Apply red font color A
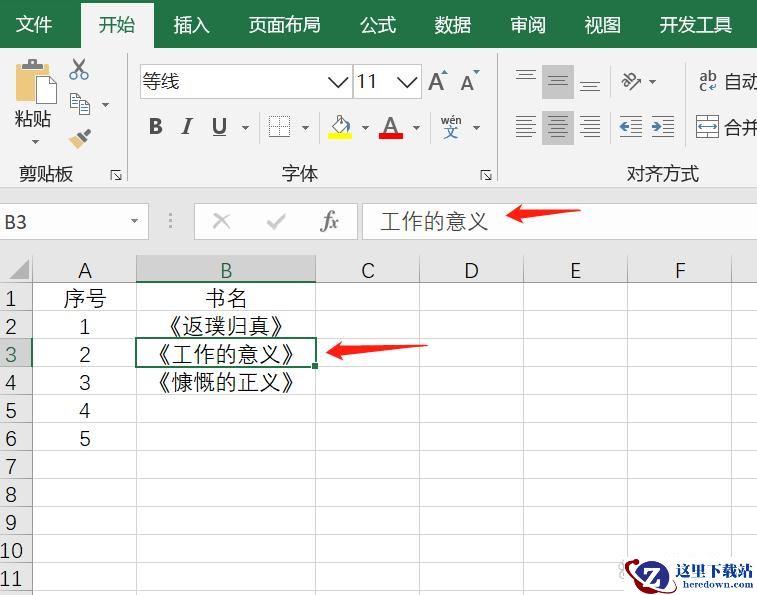This screenshot has width=757, height=595. point(391,127)
